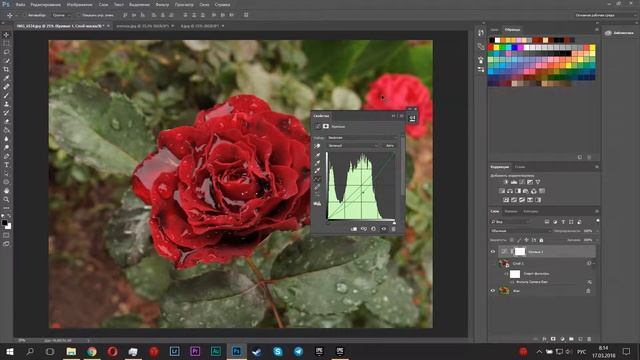Click the Auto button in Curves
The image size is (640, 360).
pyautogui.click(x=390, y=146)
